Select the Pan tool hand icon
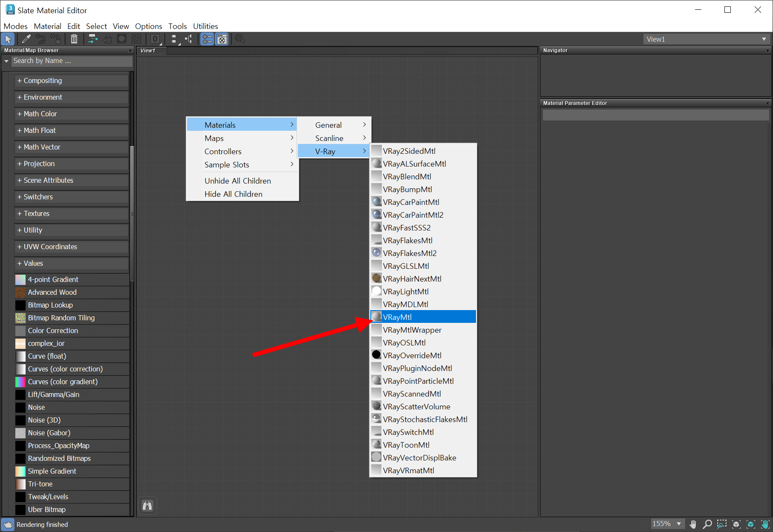This screenshot has width=773, height=532. (693, 524)
